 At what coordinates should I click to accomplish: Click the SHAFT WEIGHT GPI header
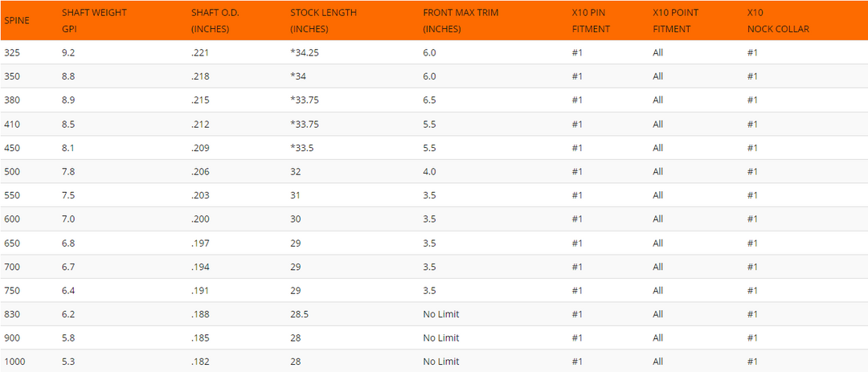tap(94, 20)
